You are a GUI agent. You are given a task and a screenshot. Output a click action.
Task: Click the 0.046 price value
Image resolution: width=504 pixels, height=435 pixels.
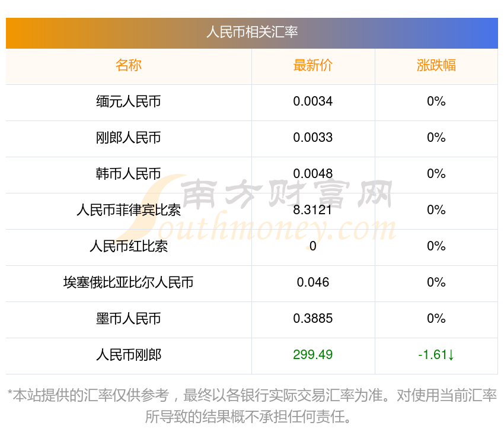tap(313, 282)
